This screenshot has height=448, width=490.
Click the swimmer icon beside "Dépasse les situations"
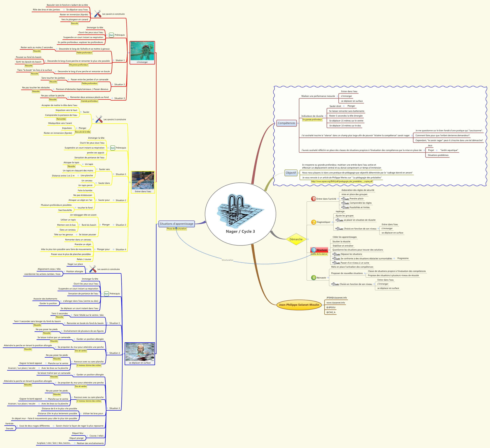[x=336, y=254]
